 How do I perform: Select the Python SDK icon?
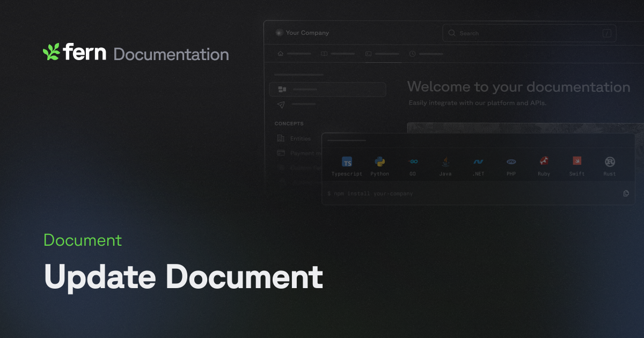coord(380,161)
